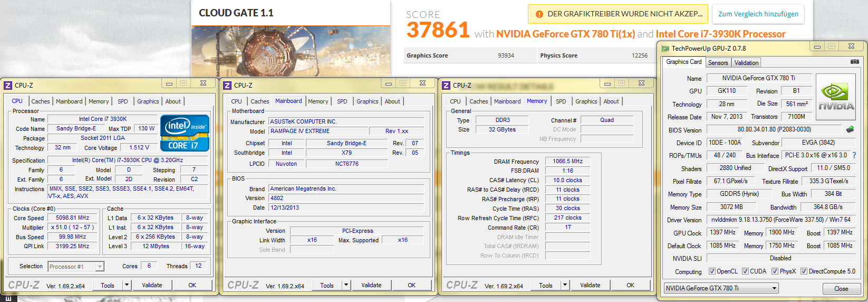This screenshot has height=302, width=868.
Task: Toggle the PhysX checkbox
Action: [775, 271]
